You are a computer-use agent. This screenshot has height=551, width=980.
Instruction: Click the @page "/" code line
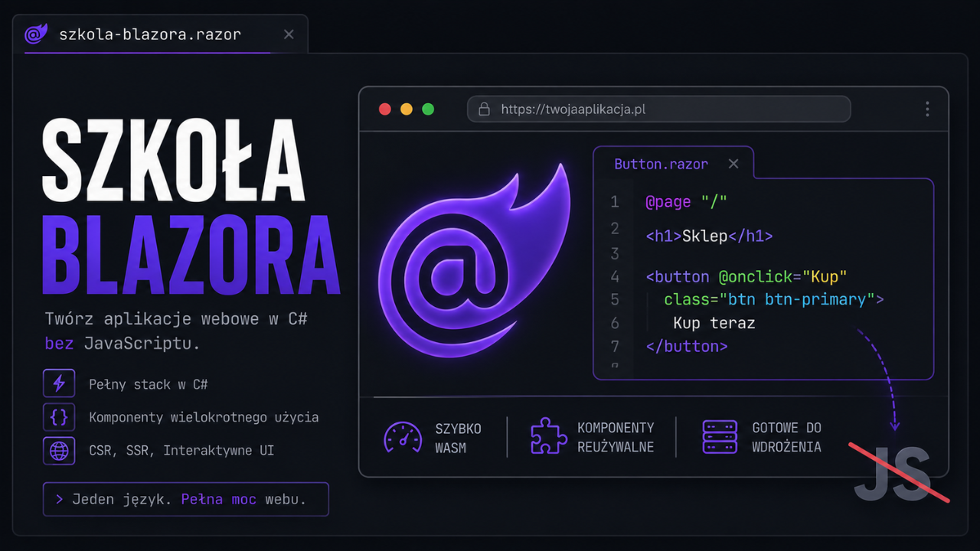(686, 202)
